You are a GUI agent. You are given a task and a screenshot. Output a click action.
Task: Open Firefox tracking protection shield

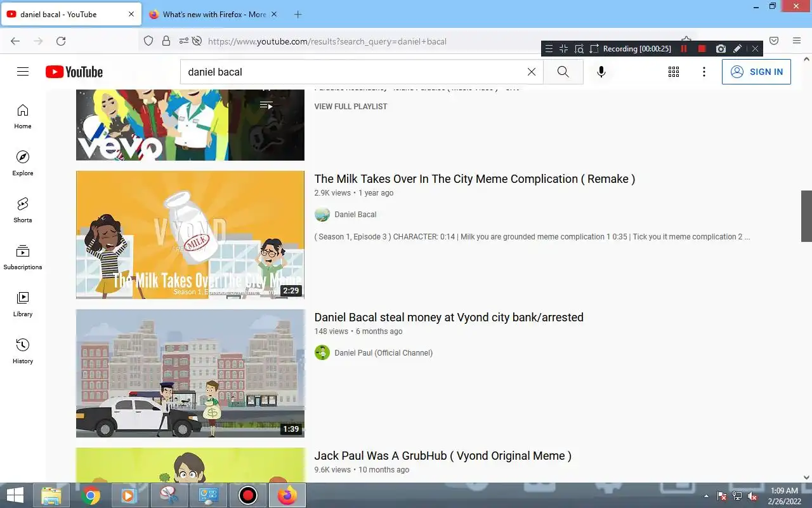tap(148, 41)
